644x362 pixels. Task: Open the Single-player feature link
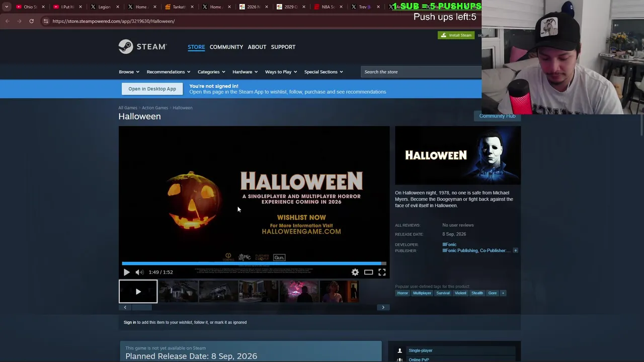421,350
